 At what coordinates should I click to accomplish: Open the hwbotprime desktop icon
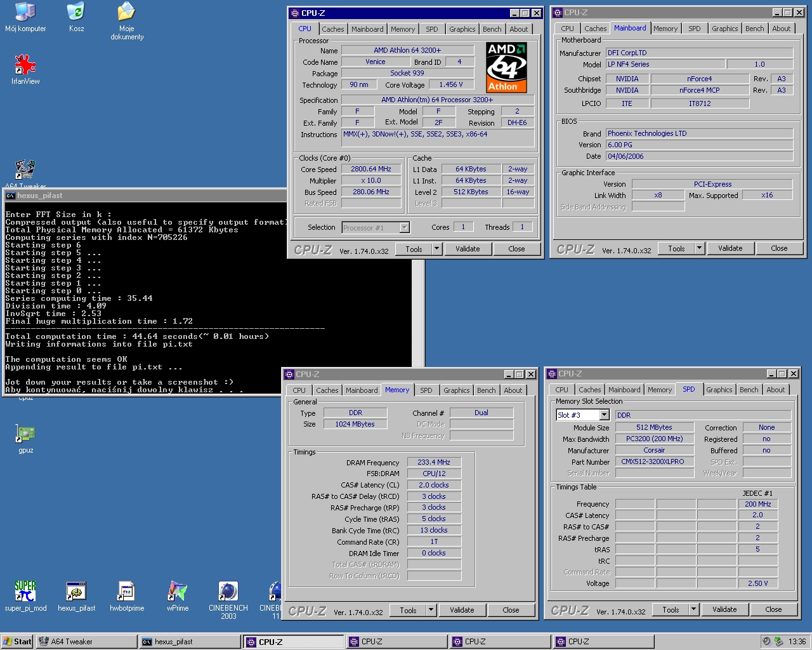click(x=127, y=596)
